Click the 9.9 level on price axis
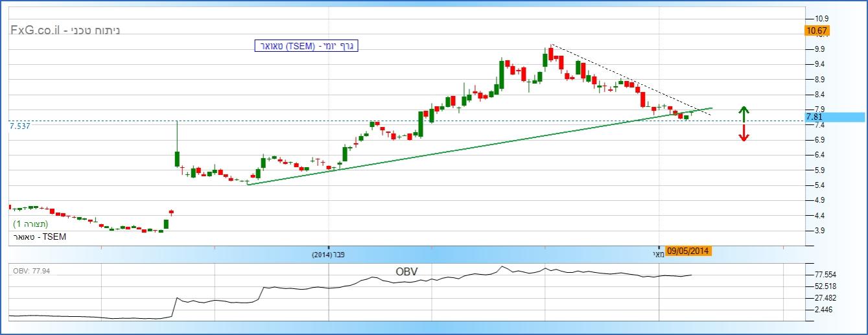 tap(819, 49)
